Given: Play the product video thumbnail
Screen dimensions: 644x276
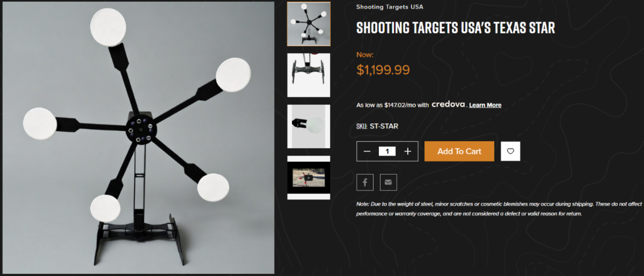Looking at the screenshot, I should coord(309,178).
